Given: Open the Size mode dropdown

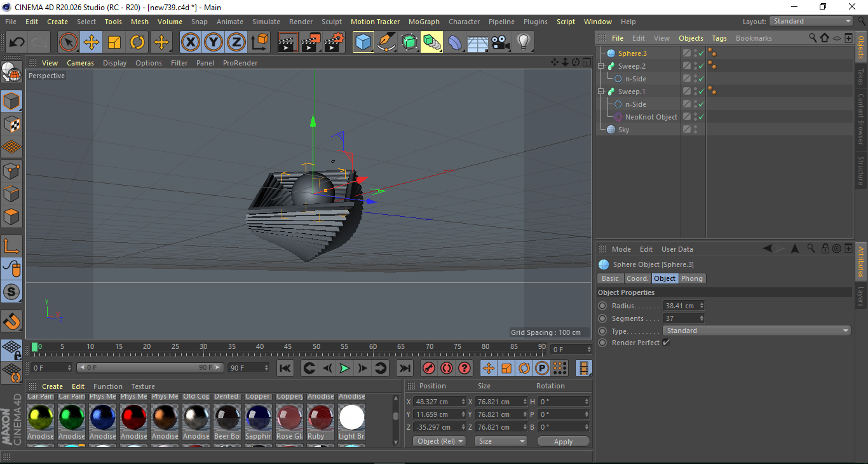Looking at the screenshot, I should (501, 441).
